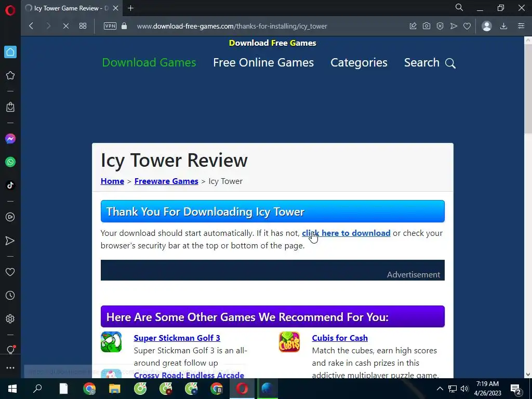Open Settings gear in Opera sidebar

pos(10,319)
